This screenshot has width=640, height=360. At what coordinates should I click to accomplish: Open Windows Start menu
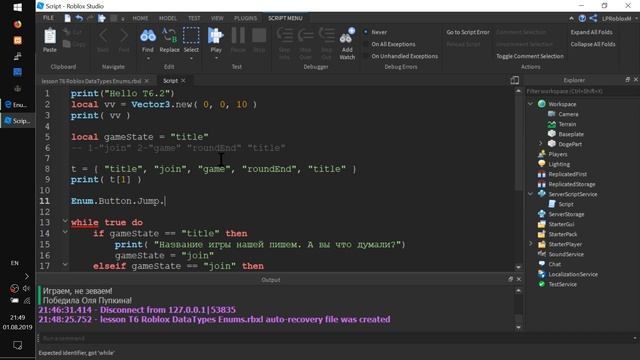[18, 7]
